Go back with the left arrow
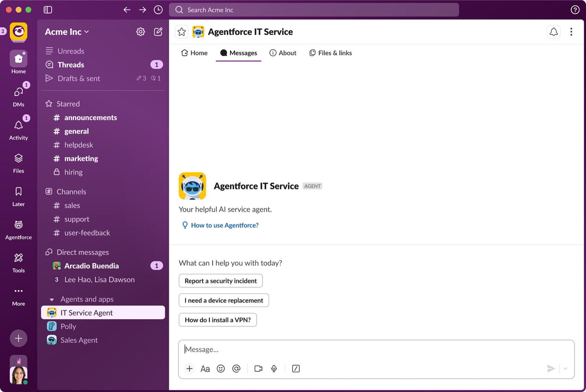 tap(127, 10)
